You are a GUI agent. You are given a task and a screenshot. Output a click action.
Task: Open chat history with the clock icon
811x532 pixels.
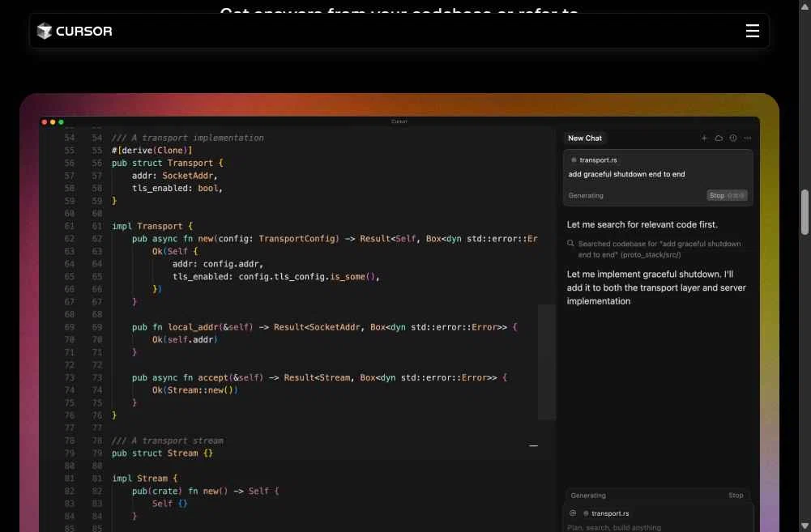tap(733, 138)
